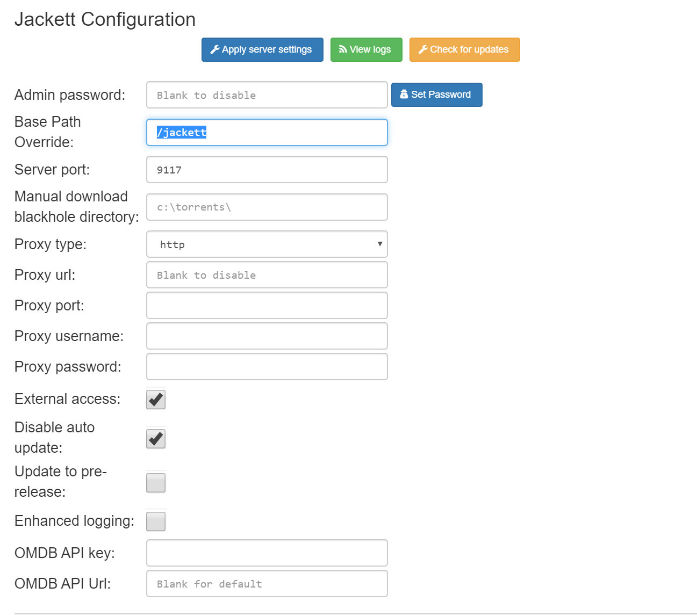Click the External access label
Viewport: 697px width, 616px height.
[x=68, y=399]
